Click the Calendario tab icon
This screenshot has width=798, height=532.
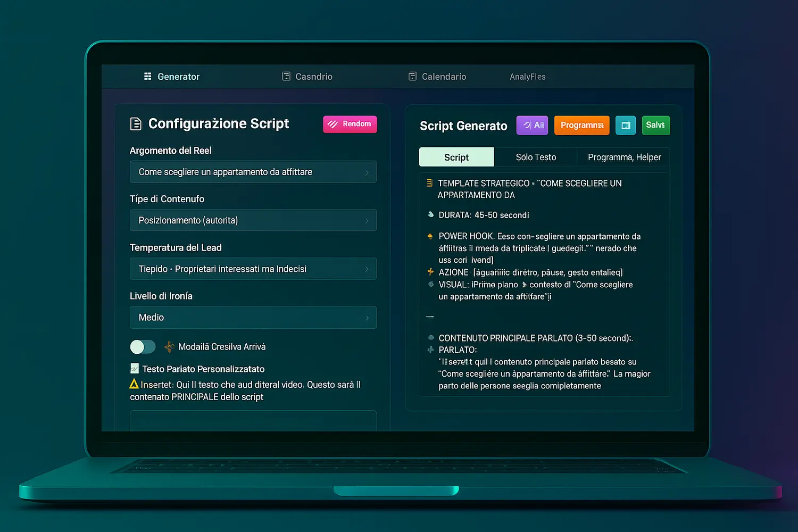[412, 77]
